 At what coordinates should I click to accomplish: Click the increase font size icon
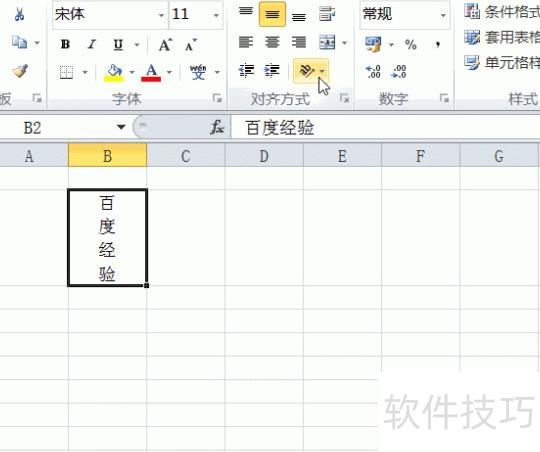(x=165, y=45)
